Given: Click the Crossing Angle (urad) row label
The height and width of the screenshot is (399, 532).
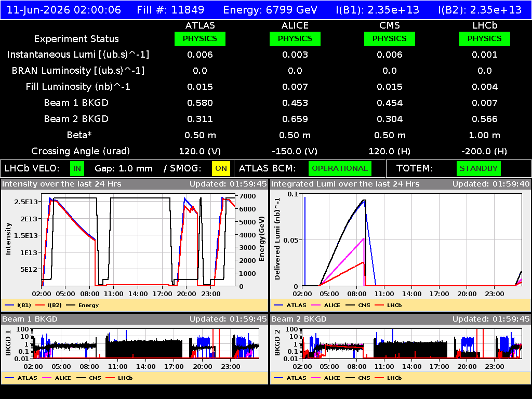Looking at the screenshot, I should point(81,151).
